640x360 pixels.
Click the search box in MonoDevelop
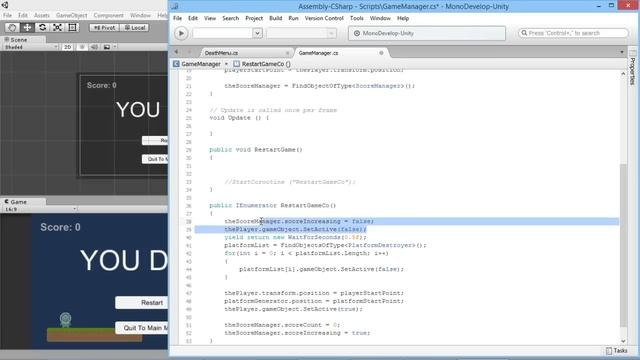[573, 33]
